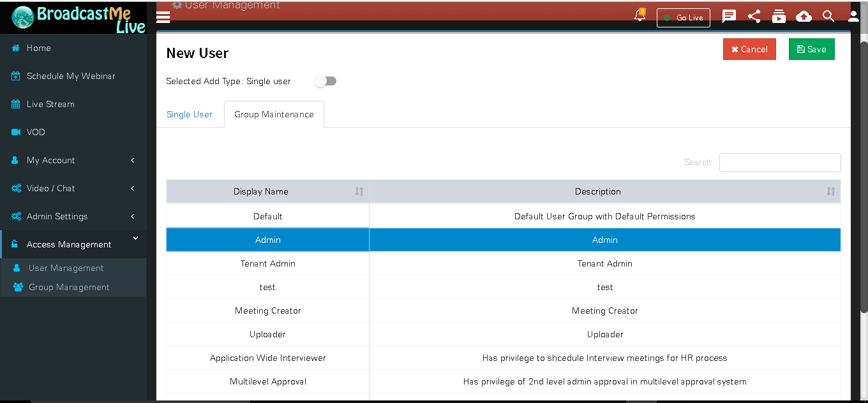Select the Admin display name cell

(x=268, y=240)
